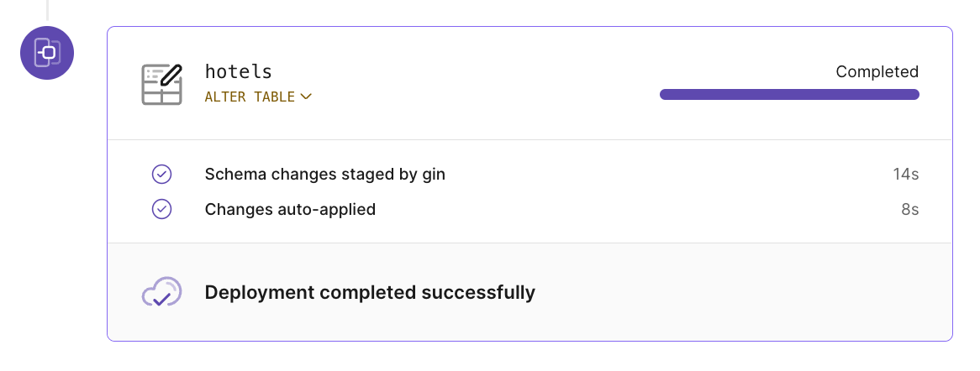Click the 8s duration of the auto-apply step

click(909, 209)
